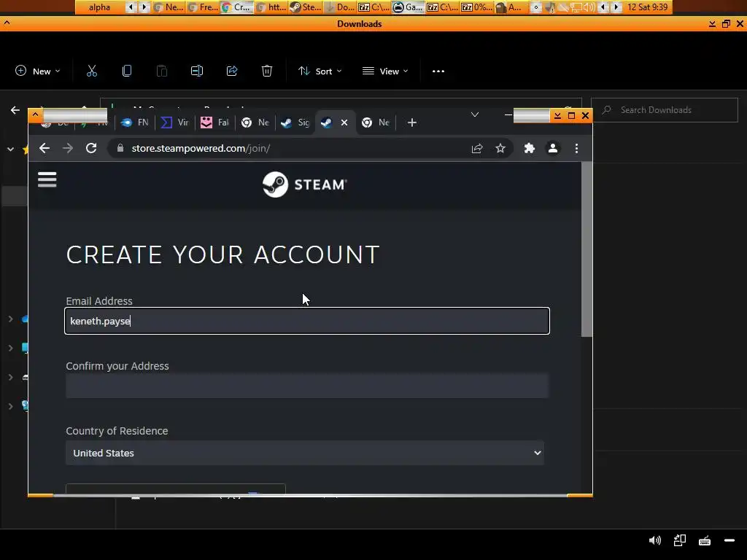Open the View dropdown in Downloads

click(385, 71)
